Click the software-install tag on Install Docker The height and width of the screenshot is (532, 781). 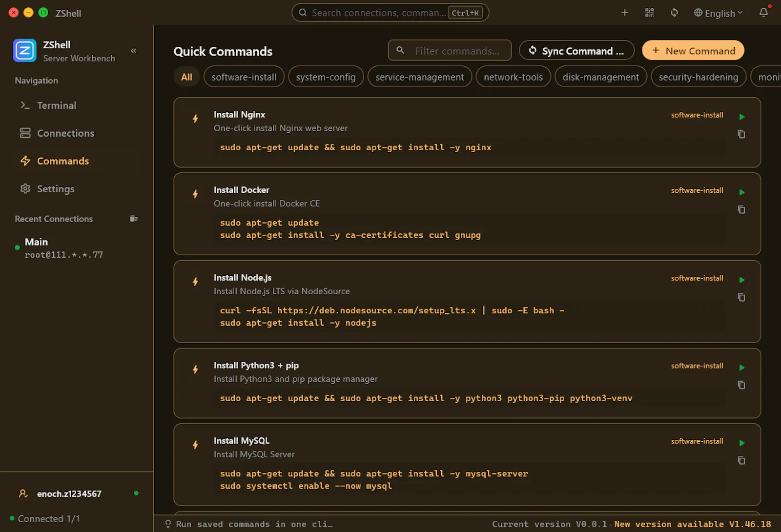[697, 190]
